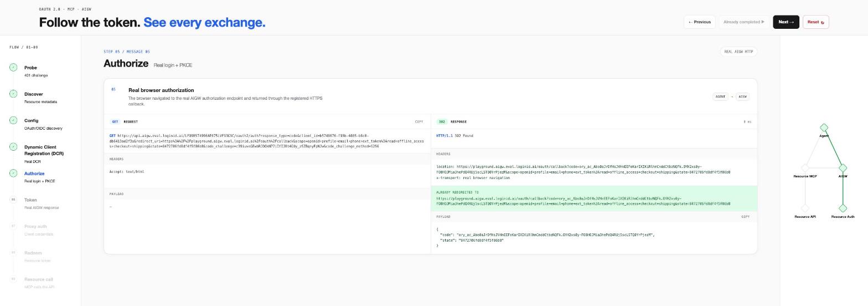Reset the flow
Screen dimensions: 868x306
pyautogui.click(x=815, y=22)
